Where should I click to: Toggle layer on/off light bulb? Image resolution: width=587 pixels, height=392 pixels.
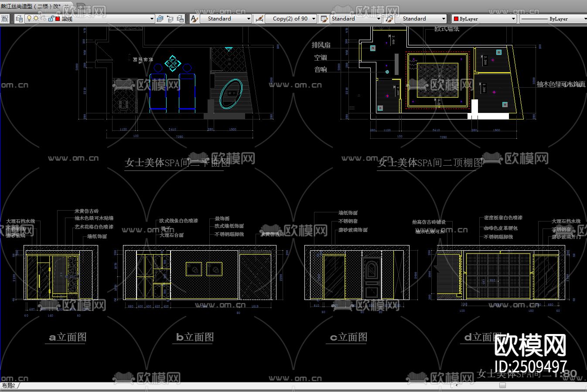(29, 19)
